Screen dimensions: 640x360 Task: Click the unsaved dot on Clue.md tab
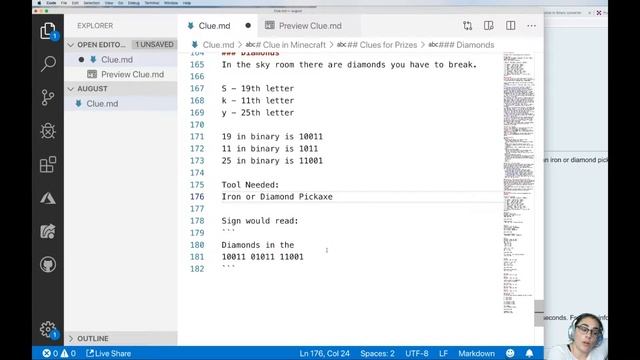point(248,26)
